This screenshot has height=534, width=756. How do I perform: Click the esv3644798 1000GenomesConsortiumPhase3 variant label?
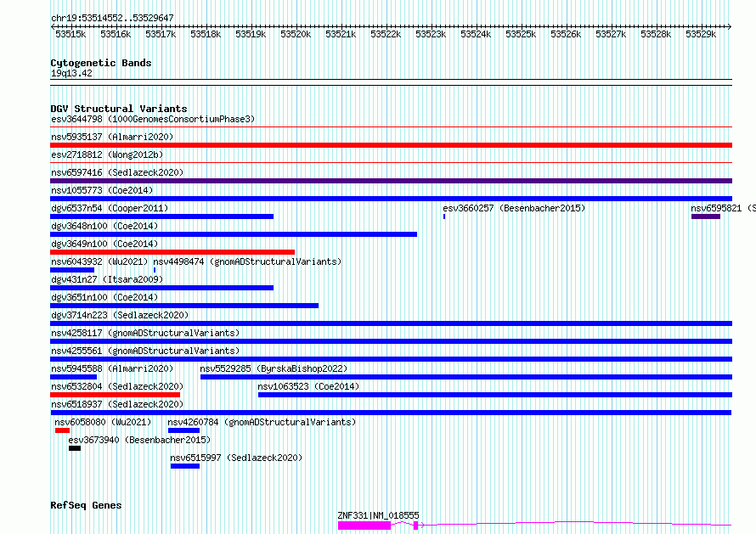pyautogui.click(x=153, y=119)
